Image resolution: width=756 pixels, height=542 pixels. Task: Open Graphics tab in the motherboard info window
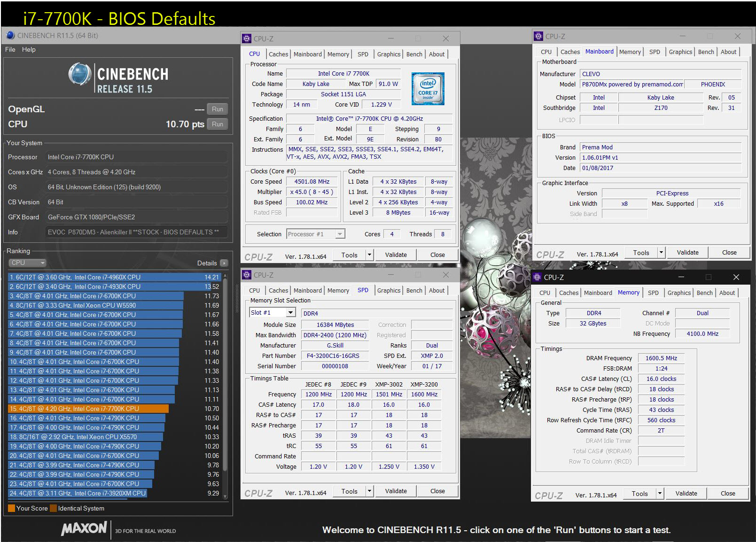[680, 52]
